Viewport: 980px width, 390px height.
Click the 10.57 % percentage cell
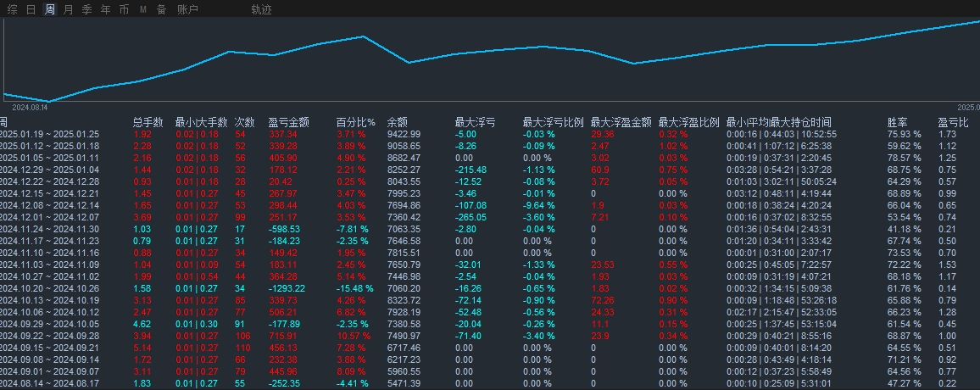(354, 336)
